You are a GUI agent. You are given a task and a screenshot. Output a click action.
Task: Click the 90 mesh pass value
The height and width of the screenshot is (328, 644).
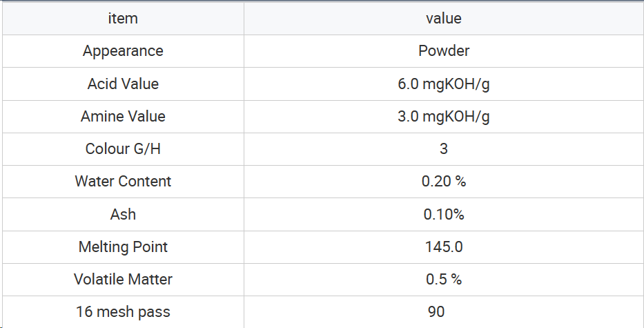tap(436, 312)
